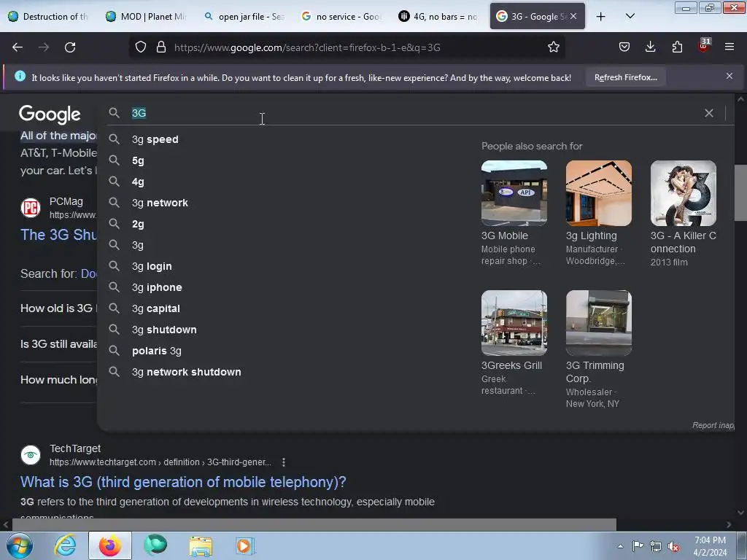
Task: Launch Internet Explorer from taskbar
Action: [x=65, y=545]
